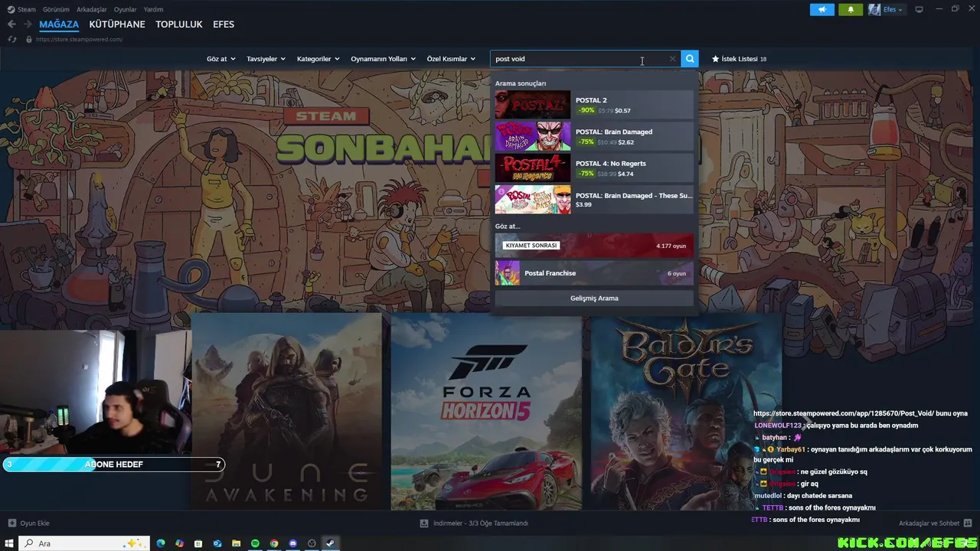The image size is (980, 551).
Task: Switch to the TOPLULUK tab
Action: coord(179,24)
